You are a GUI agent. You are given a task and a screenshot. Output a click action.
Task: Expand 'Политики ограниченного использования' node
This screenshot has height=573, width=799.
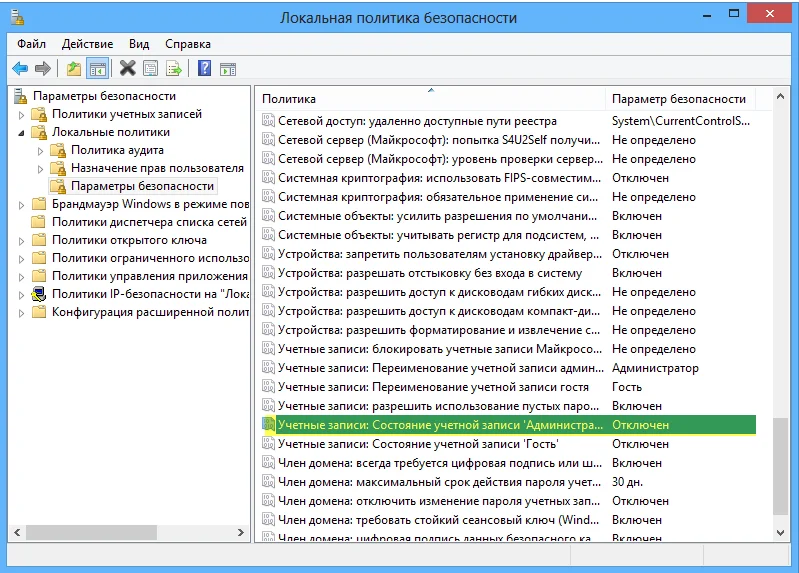click(x=21, y=259)
